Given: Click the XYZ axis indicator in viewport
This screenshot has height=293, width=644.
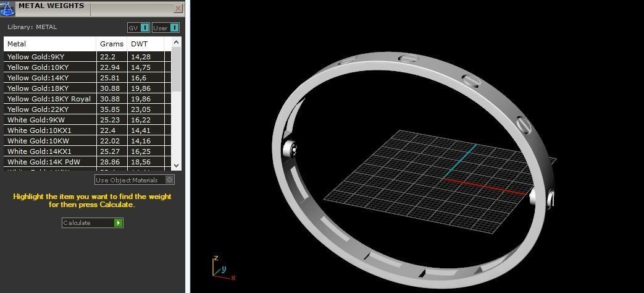Looking at the screenshot, I should point(223,268).
